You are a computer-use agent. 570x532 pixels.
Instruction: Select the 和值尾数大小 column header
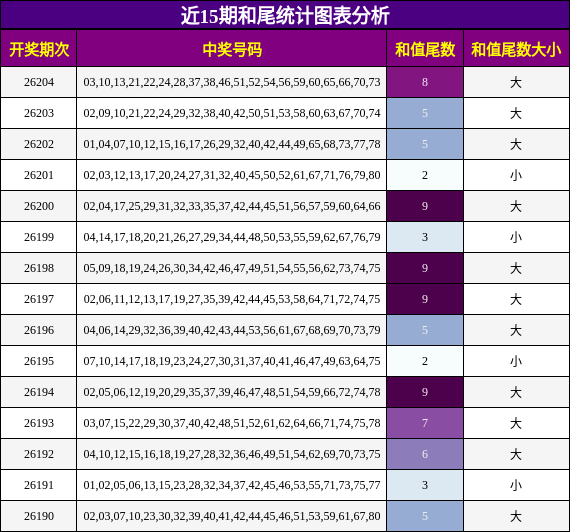click(516, 49)
